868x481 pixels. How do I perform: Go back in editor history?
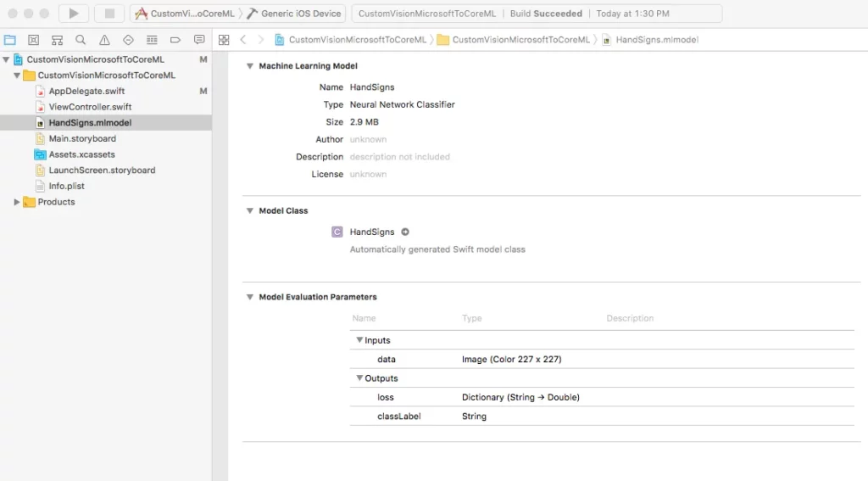coord(243,40)
